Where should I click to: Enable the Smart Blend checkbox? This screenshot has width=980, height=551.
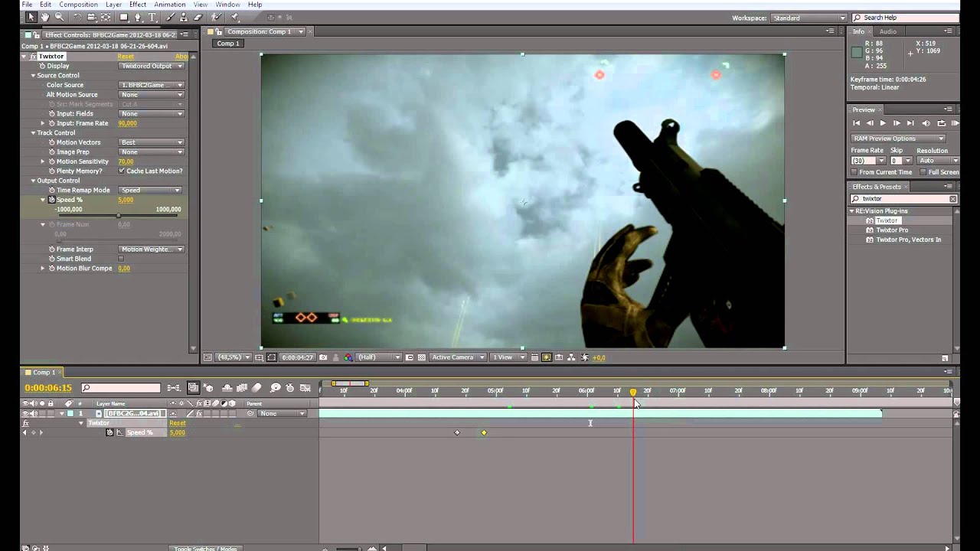pos(121,259)
